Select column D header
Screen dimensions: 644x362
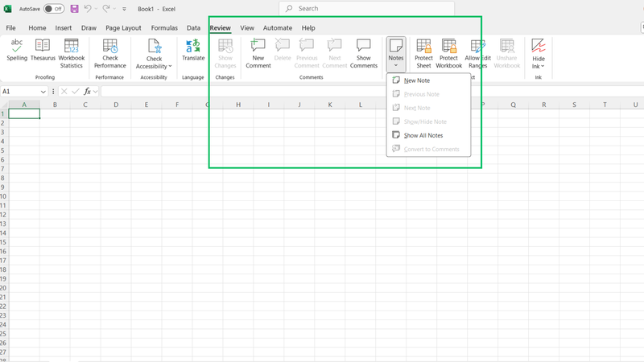pyautogui.click(x=116, y=105)
